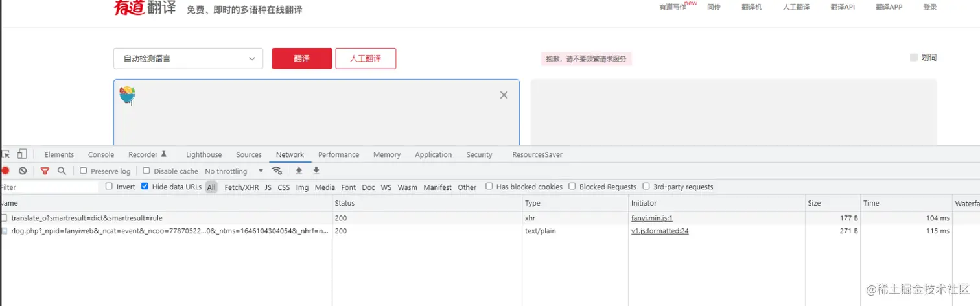Click inside the translation source text area
This screenshot has width=980, height=306.
pos(316,113)
